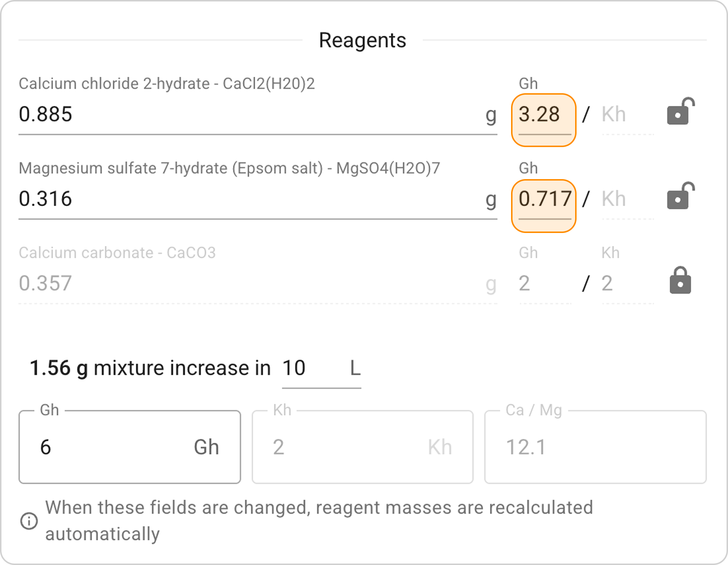Click the Magnesium sulfate Kh field
This screenshot has height=565, width=728.
pos(627,199)
